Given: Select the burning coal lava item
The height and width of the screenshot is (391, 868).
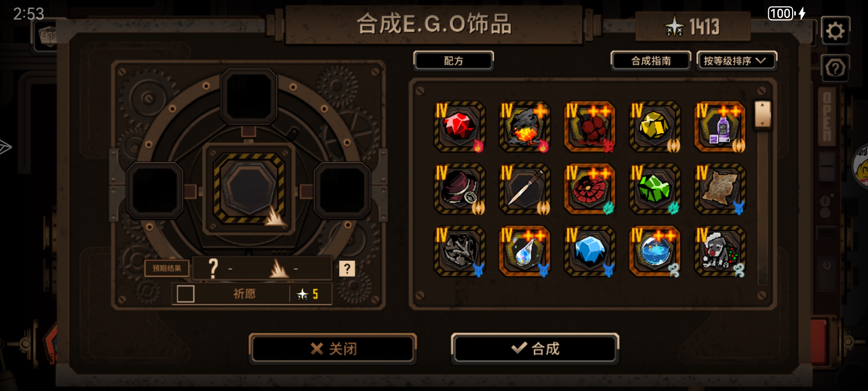Looking at the screenshot, I should tap(524, 126).
